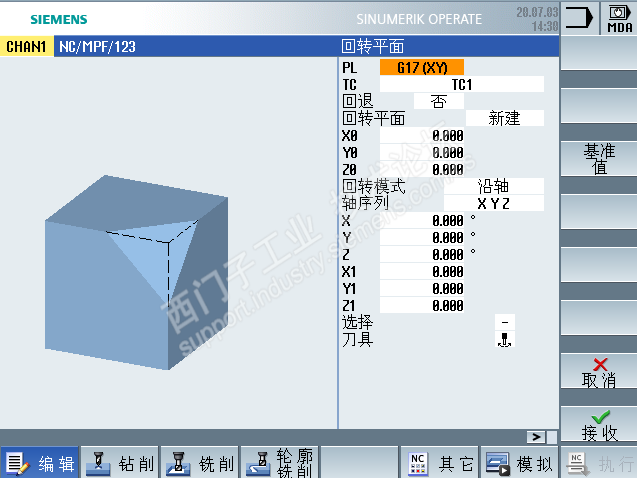Click the Y0 input field
Viewport: 637px width, 478px height.
pos(422,152)
